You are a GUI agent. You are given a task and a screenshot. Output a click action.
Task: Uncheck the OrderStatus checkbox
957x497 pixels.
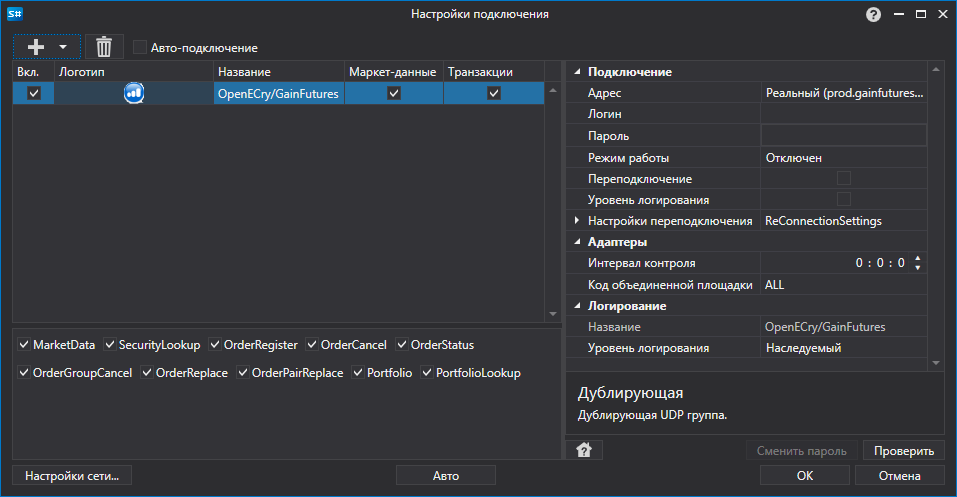coord(402,344)
